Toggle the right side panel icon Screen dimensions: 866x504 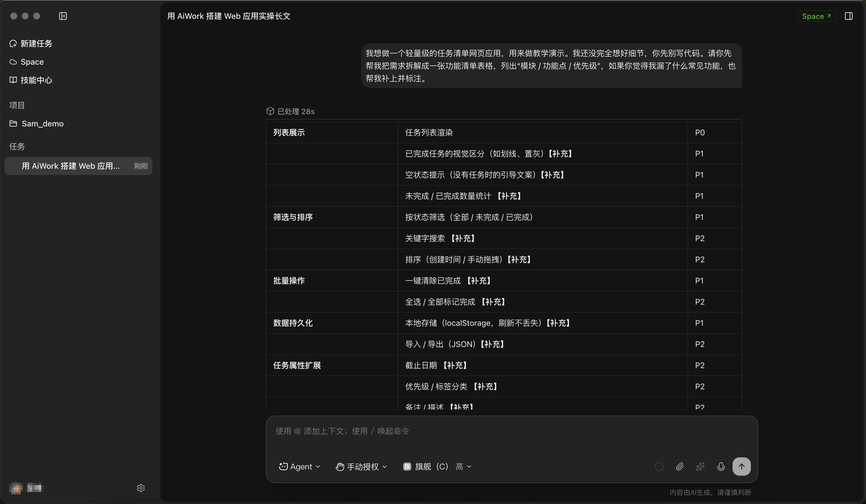[x=849, y=16]
